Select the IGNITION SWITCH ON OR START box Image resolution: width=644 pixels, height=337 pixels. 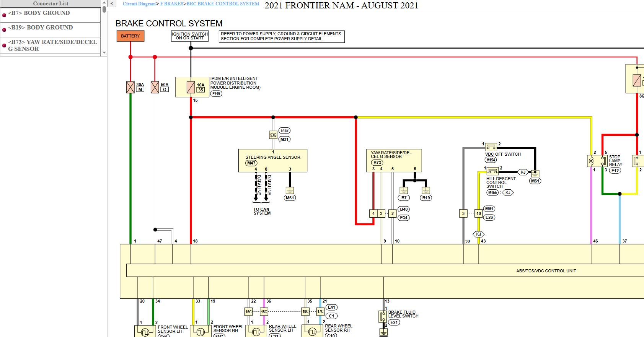[190, 36]
